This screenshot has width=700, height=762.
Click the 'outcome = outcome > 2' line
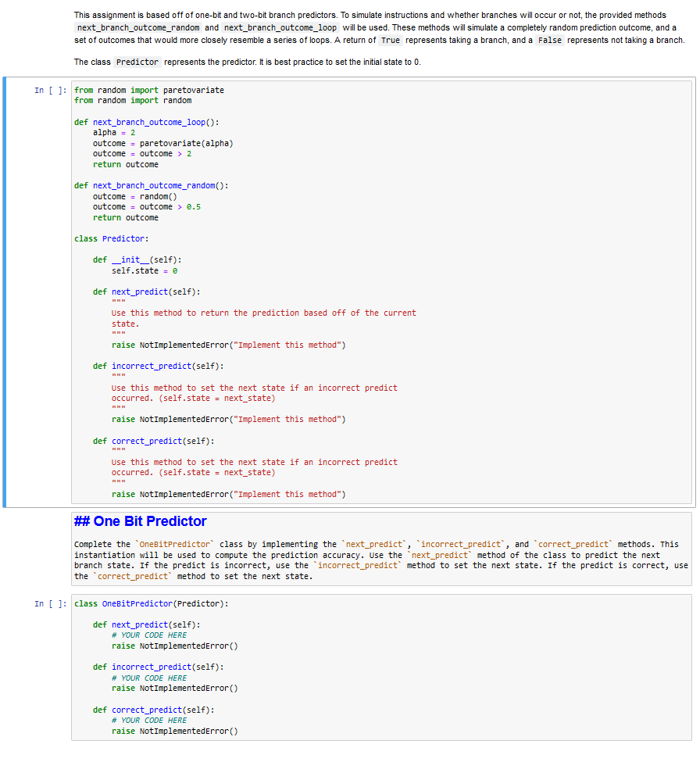point(142,153)
